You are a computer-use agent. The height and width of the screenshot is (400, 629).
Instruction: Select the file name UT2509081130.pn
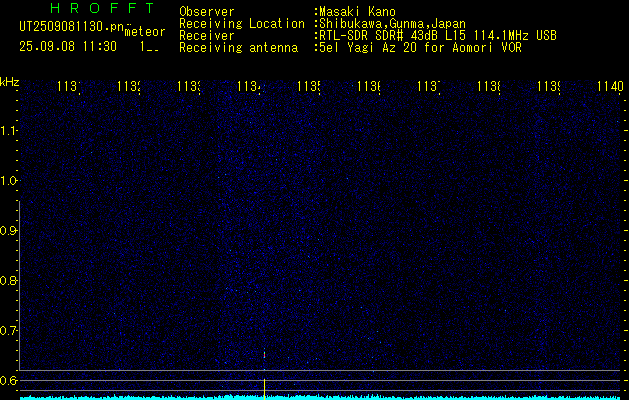point(71,27)
